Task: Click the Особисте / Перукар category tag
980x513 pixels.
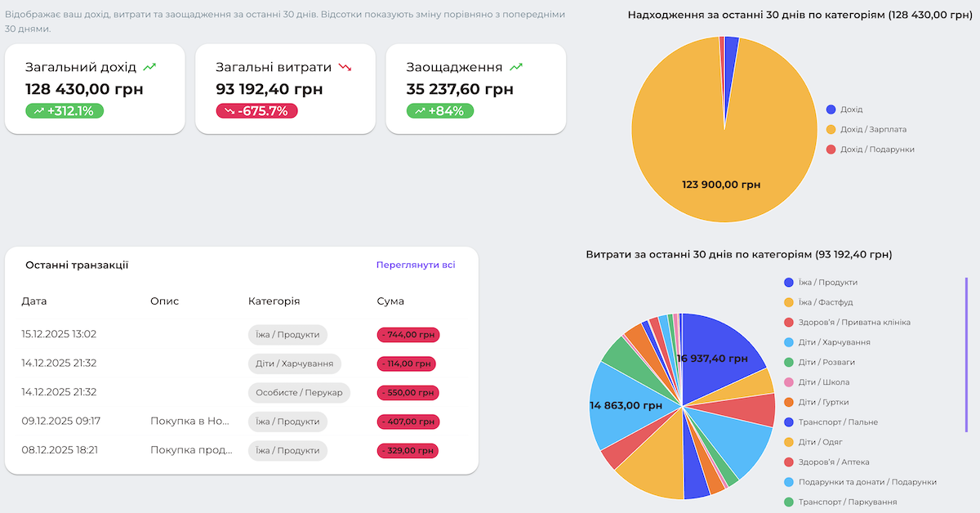Action: [x=299, y=392]
